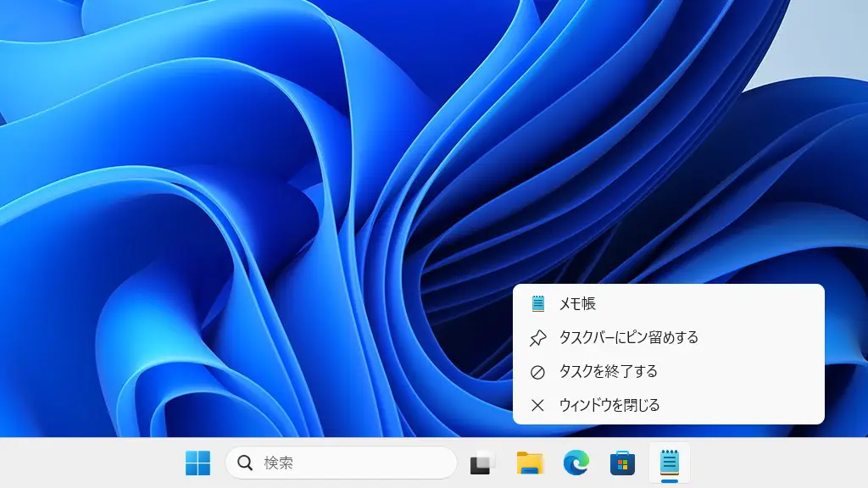
Task: Click the X icon beside ウィンドウを閉じる
Action: 537,405
